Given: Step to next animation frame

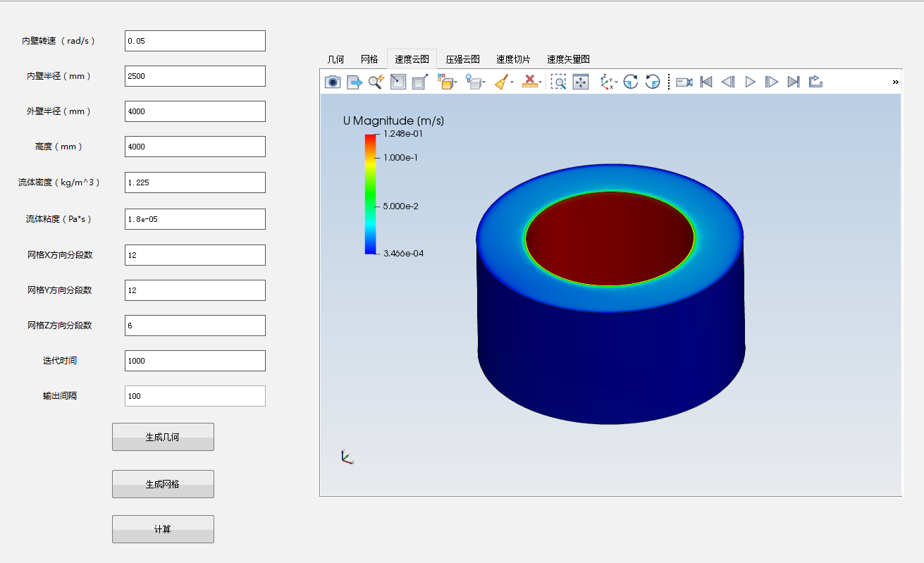Looking at the screenshot, I should (772, 82).
